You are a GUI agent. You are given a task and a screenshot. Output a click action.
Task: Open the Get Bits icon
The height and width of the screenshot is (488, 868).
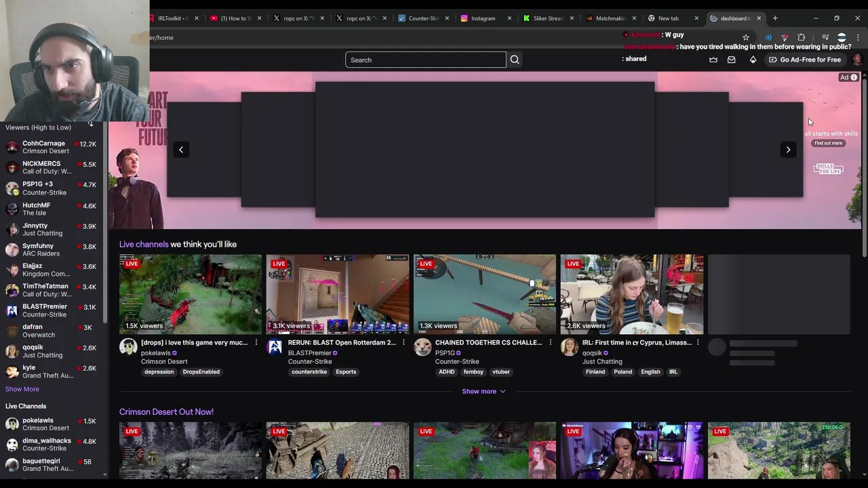(753, 60)
